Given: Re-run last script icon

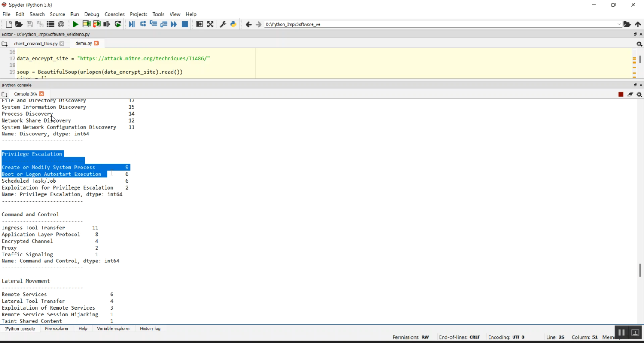Looking at the screenshot, I should click(118, 24).
